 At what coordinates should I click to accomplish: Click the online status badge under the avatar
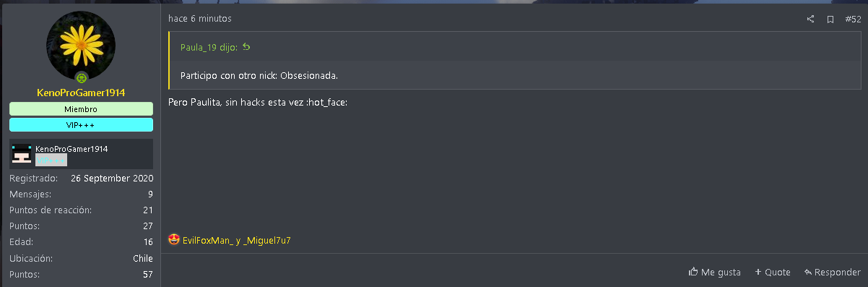tap(82, 77)
